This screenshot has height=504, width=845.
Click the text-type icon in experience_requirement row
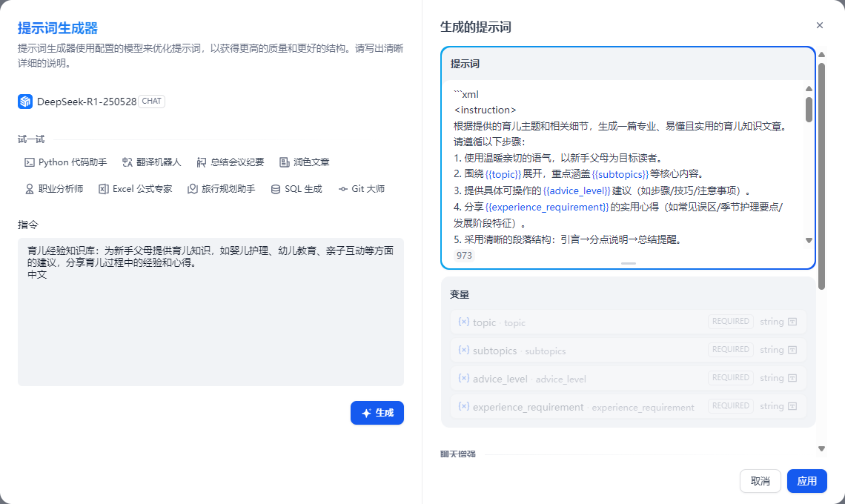[792, 406]
